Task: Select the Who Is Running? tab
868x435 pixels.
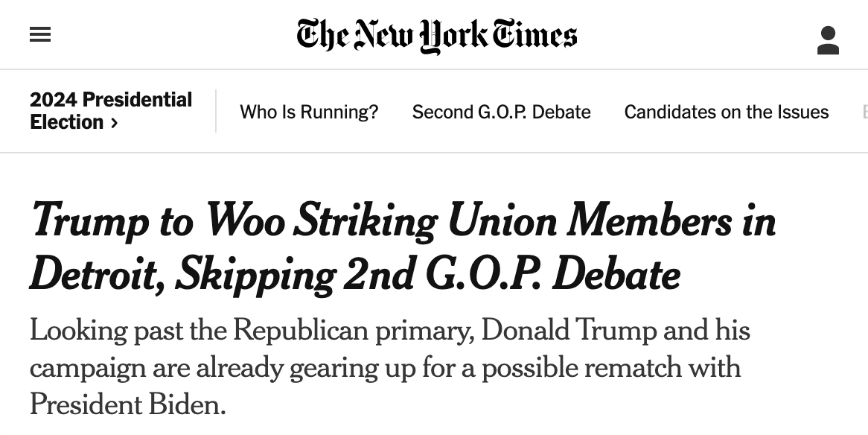Action: click(x=309, y=112)
